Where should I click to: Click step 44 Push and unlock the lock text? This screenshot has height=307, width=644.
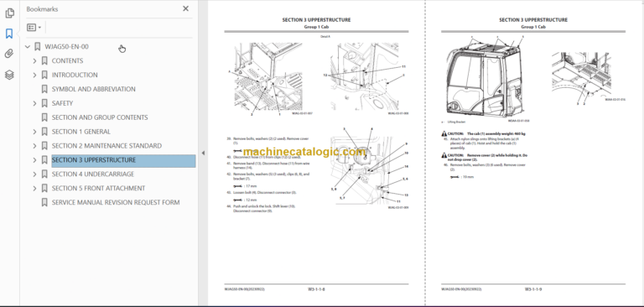[264, 208]
